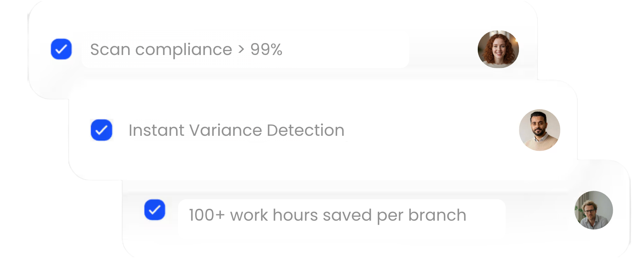Open the bottom card's profile photo
Viewport: 644px width, 258px height.
point(593,210)
